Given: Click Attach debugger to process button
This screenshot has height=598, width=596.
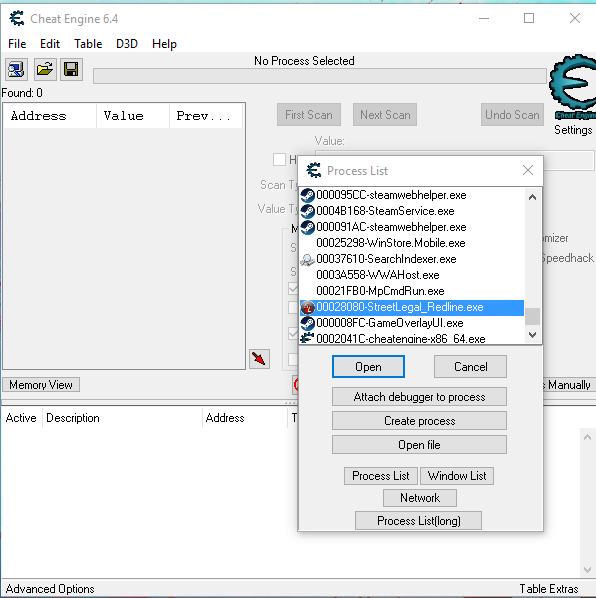Looking at the screenshot, I should point(419,397).
